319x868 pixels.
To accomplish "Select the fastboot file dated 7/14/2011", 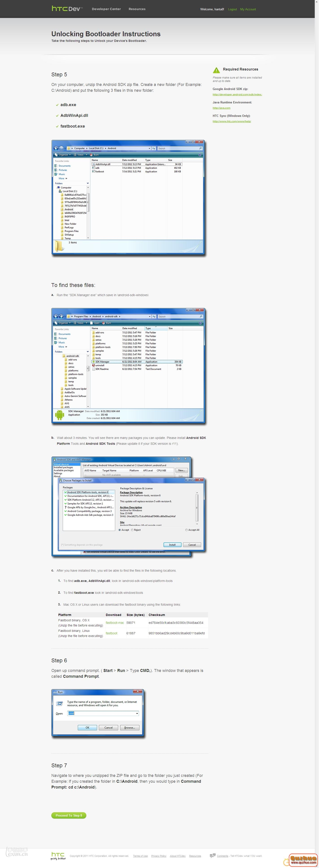I will (x=137, y=171).
